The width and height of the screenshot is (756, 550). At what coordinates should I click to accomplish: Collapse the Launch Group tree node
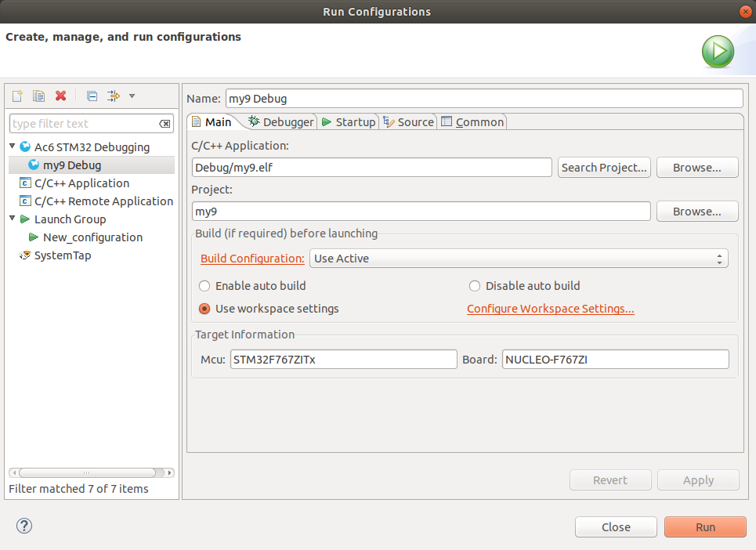coord(13,219)
